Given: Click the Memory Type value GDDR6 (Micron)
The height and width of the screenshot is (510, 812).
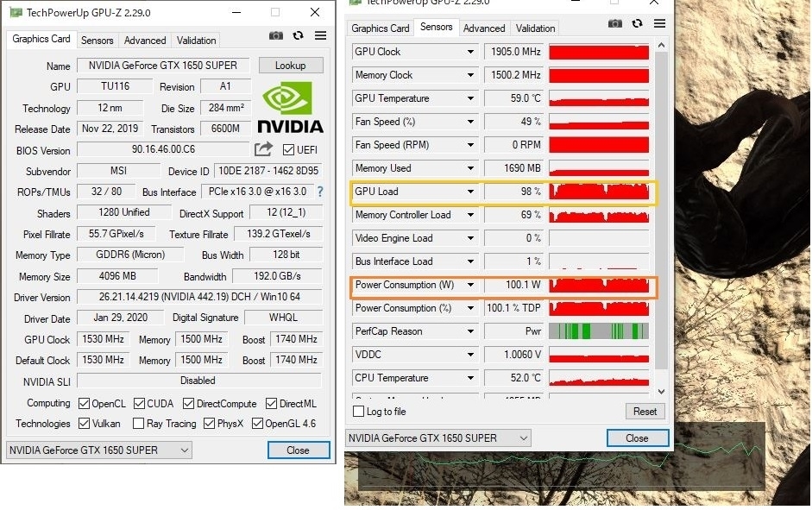Looking at the screenshot, I should pyautogui.click(x=130, y=255).
